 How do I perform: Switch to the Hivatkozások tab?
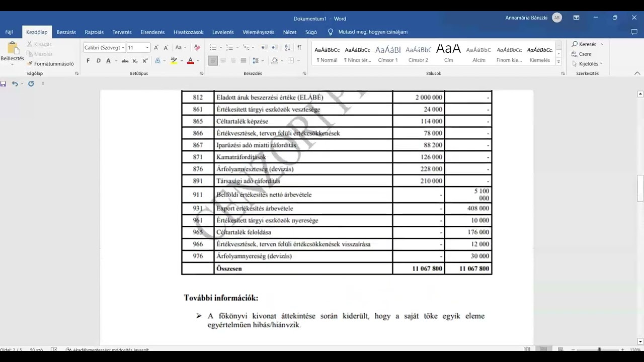189,32
